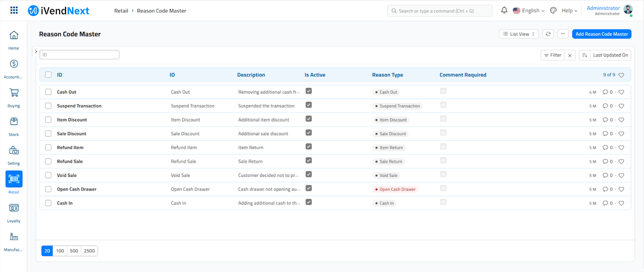This screenshot has height=272, width=644.
Task: Open the Manufacturing module icon
Action: pos(14,237)
